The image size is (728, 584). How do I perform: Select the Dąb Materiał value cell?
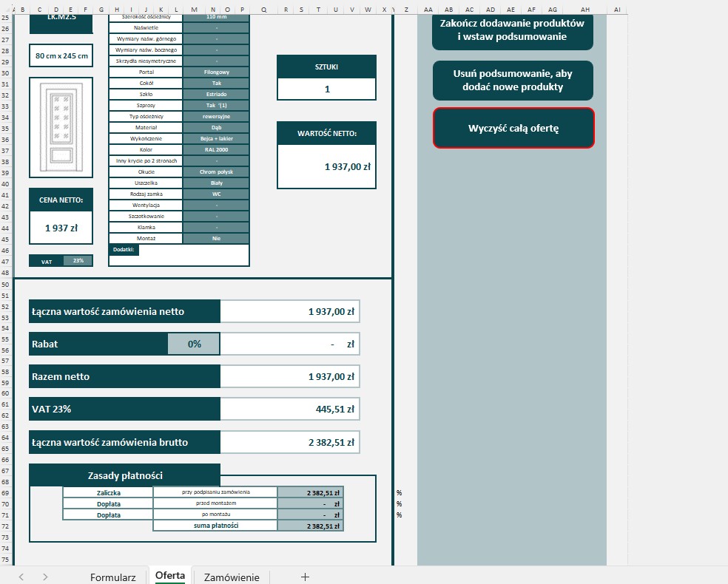[216, 127]
